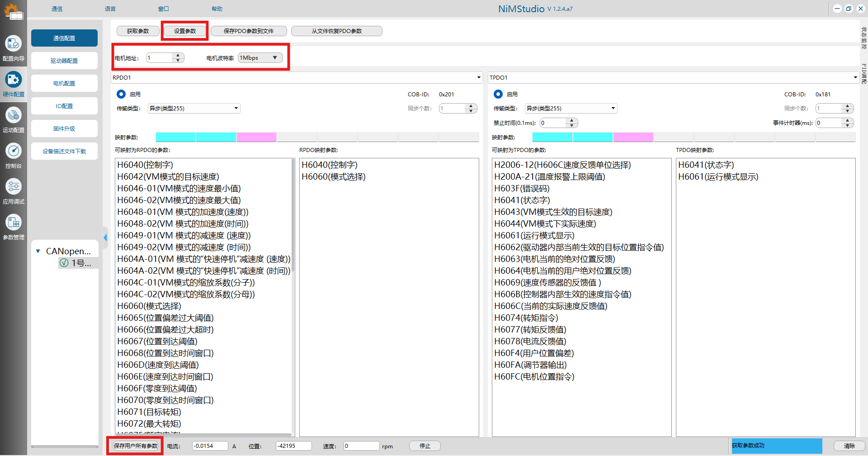Screen dimensions: 868x456
Task: Open the TPDO1 selector dropdown
Action: pyautogui.click(x=673, y=78)
